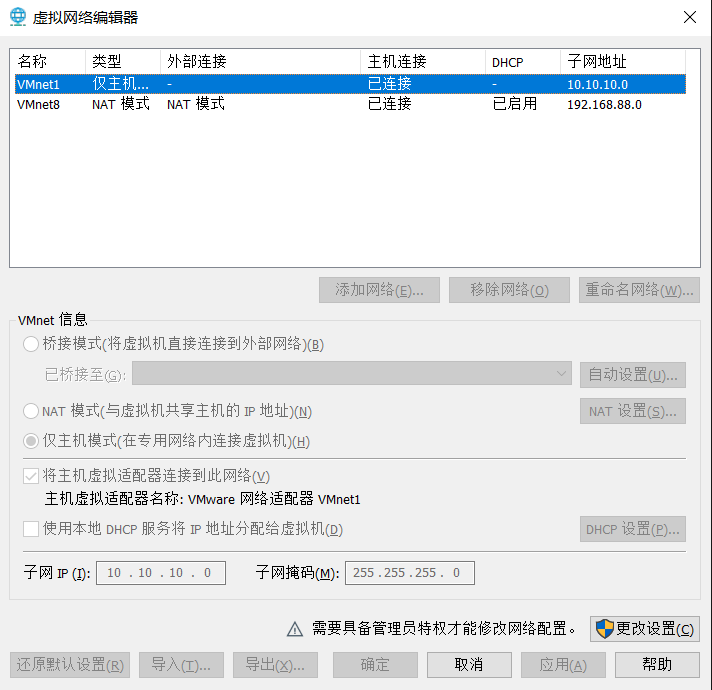Click the 主机连接 column header
The width and height of the screenshot is (712, 690).
click(x=423, y=61)
